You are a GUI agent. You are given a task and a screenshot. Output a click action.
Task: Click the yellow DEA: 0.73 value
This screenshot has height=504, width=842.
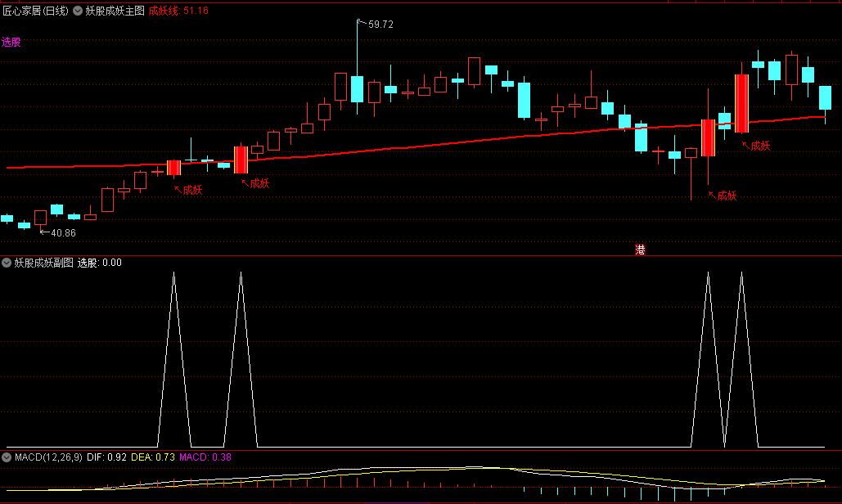[x=153, y=457]
